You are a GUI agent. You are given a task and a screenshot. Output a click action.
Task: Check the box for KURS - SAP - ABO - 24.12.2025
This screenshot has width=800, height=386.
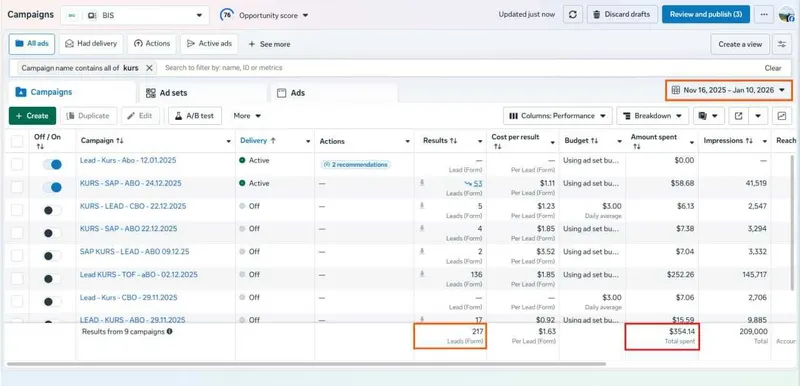tap(17, 187)
